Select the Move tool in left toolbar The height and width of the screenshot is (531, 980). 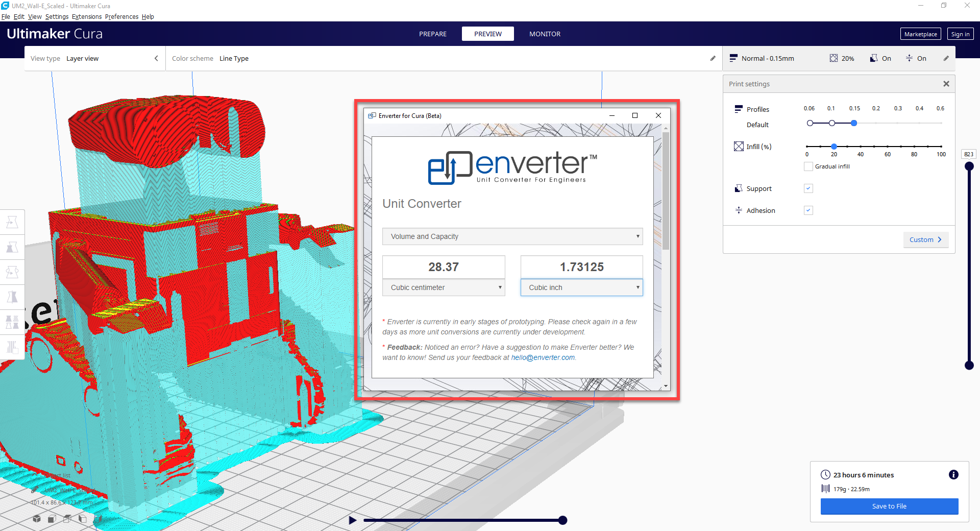(12, 222)
